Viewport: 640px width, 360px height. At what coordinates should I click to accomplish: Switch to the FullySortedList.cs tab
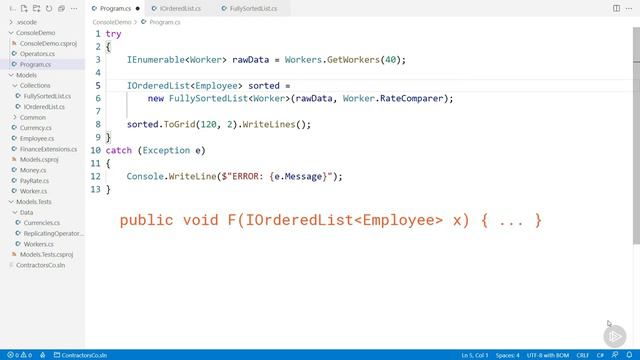coord(249,8)
